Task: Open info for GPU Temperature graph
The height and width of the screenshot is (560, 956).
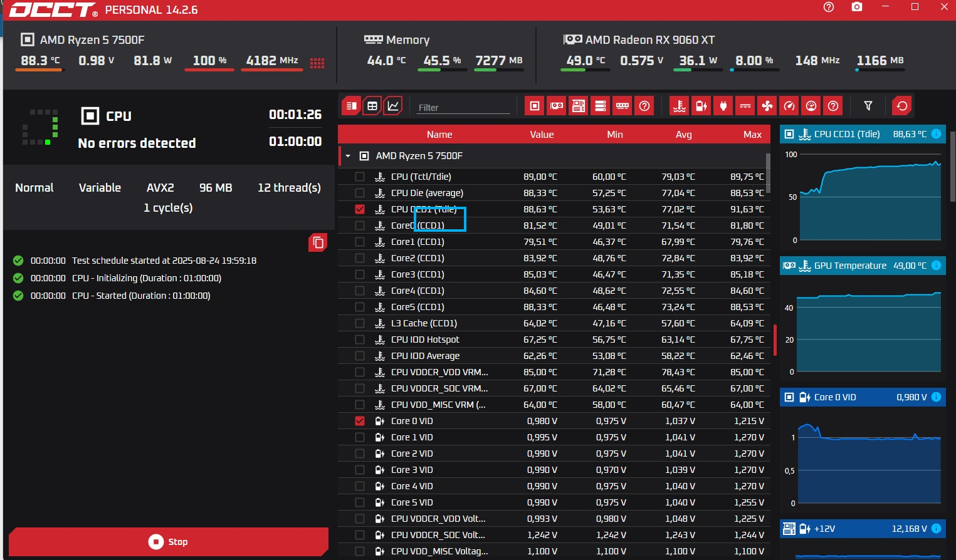Action: (936, 266)
